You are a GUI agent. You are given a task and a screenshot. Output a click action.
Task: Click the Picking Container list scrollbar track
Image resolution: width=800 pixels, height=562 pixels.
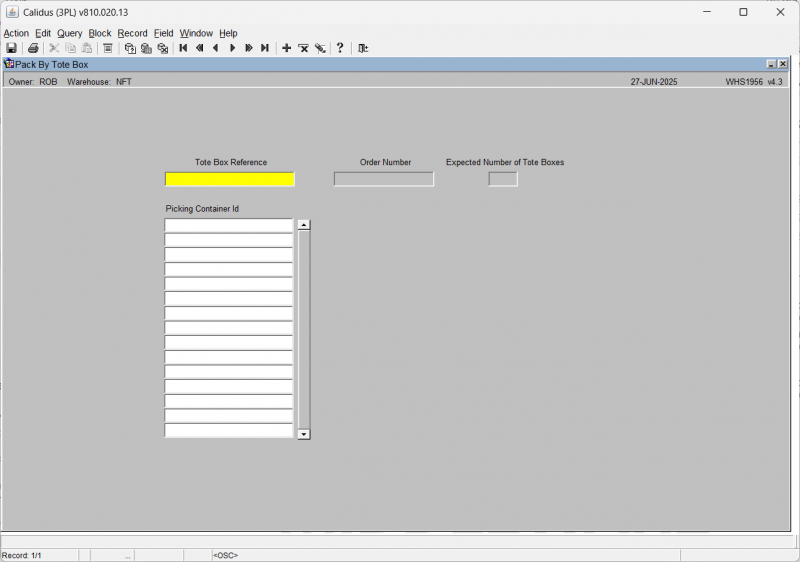(x=304, y=329)
